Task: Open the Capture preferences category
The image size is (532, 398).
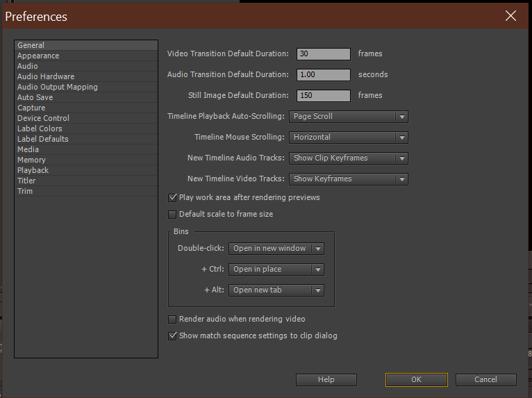Action: tap(86, 108)
